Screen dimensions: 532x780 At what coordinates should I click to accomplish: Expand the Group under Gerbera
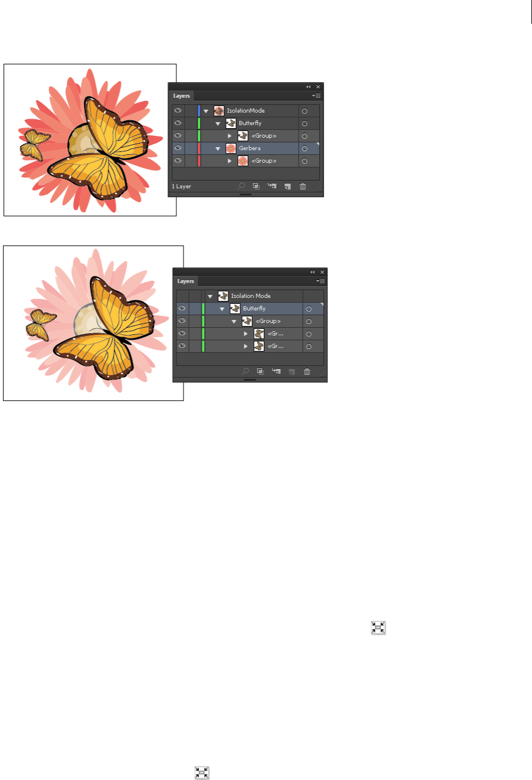[230, 161]
